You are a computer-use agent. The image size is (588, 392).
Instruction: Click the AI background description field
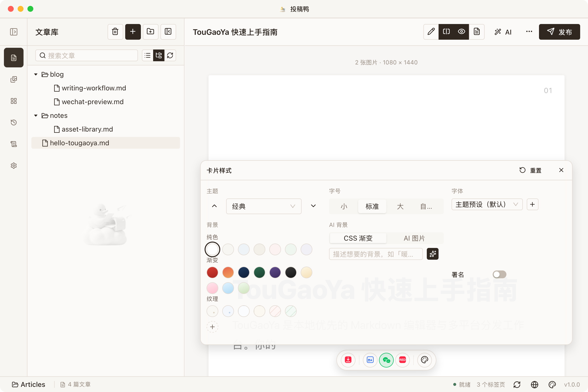[x=376, y=254]
